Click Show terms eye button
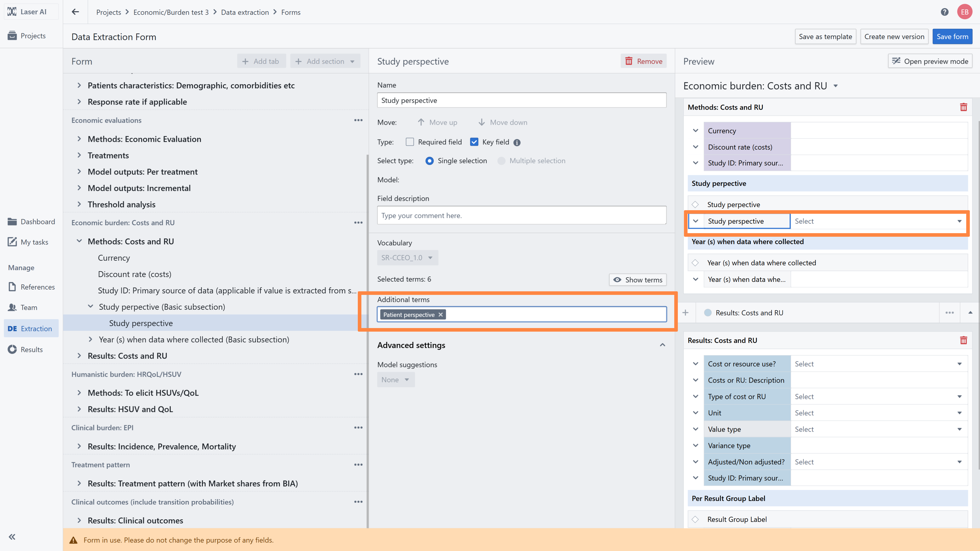This screenshot has width=980, height=551. [x=638, y=280]
